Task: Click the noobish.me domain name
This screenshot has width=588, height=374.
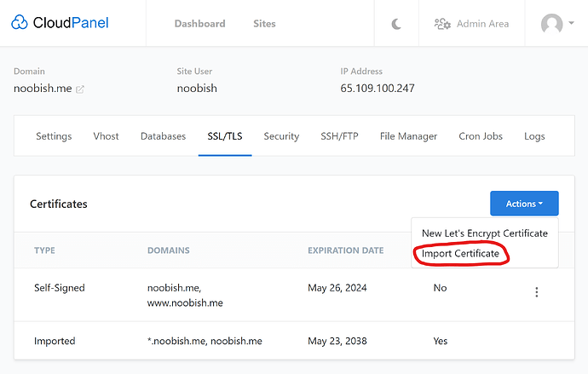Action: coord(43,89)
